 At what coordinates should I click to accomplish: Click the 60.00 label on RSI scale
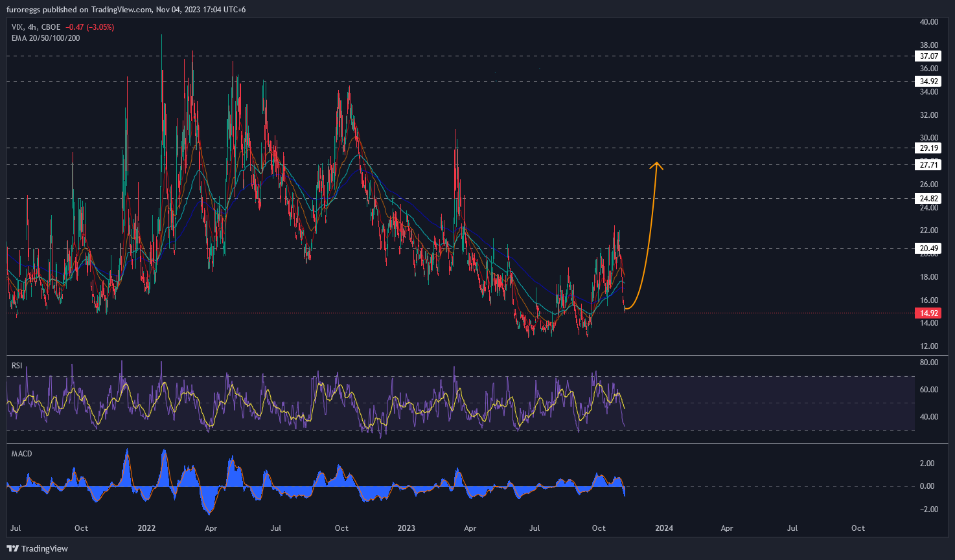coord(929,390)
